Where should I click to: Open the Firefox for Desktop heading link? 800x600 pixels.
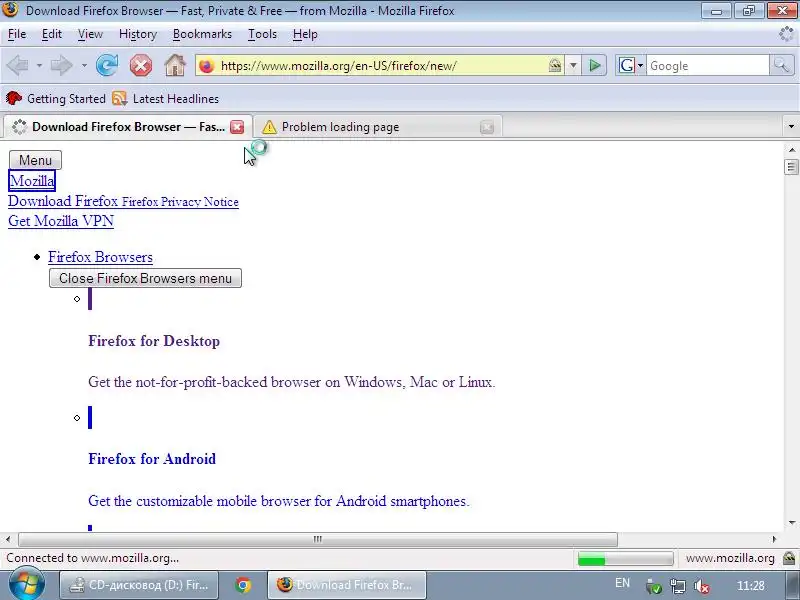pos(154,341)
